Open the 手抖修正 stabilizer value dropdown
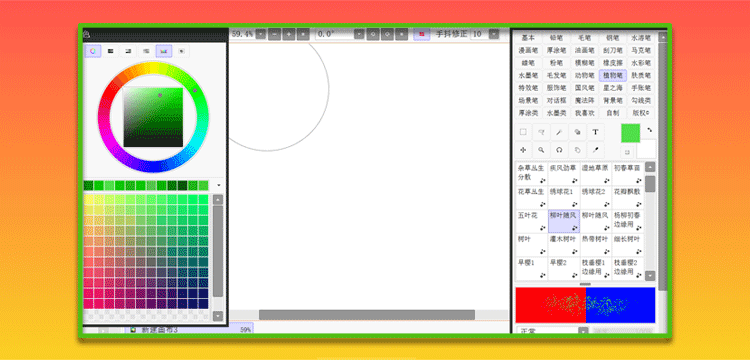 tap(494, 34)
